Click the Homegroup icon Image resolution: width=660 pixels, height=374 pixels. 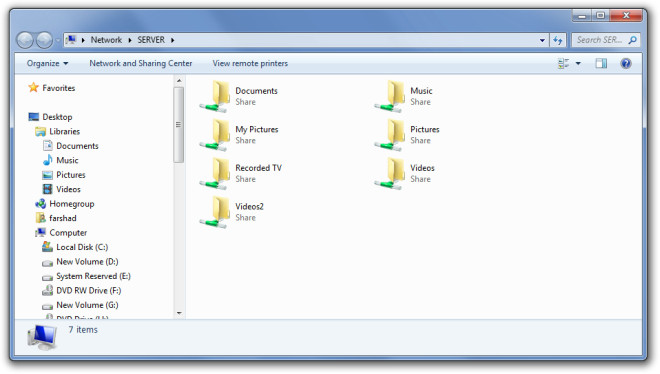(40, 204)
